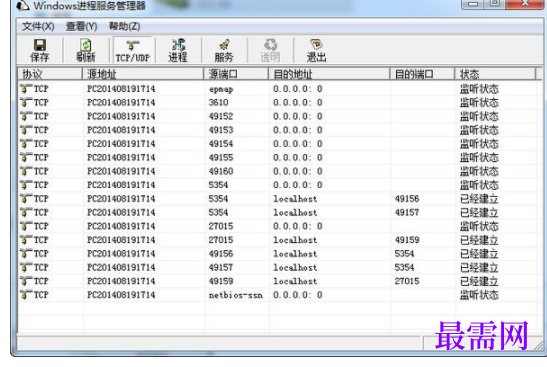Open the 文件(X) menu

[x=38, y=26]
